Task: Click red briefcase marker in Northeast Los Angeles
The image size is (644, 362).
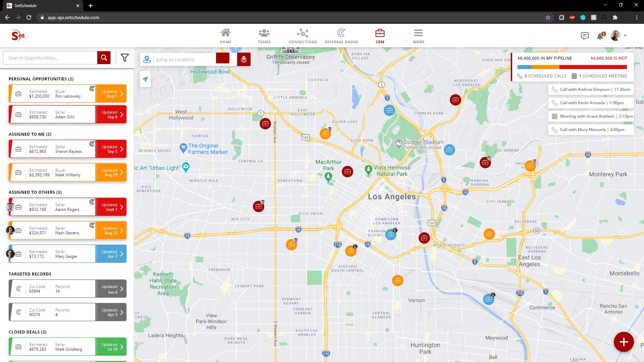Action: 455,100
